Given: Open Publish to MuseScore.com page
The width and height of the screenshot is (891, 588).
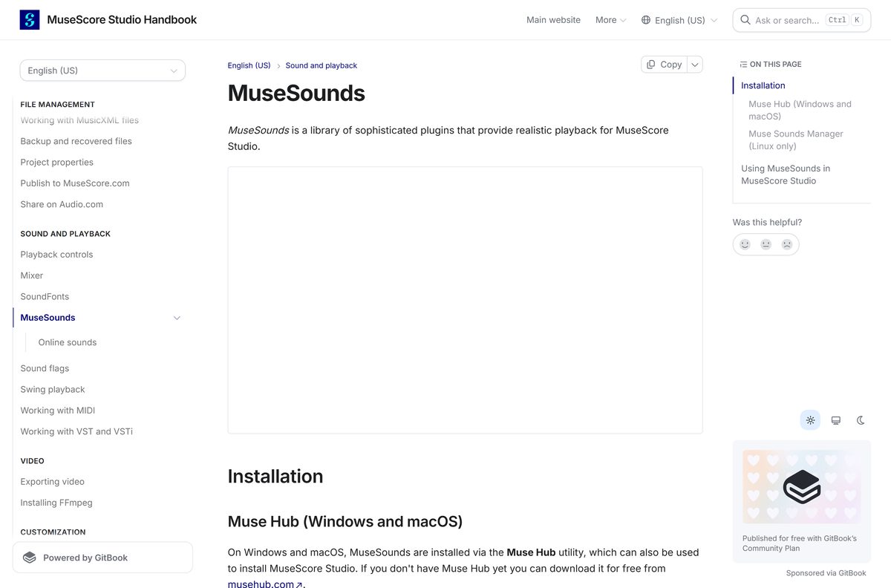Looking at the screenshot, I should (75, 183).
